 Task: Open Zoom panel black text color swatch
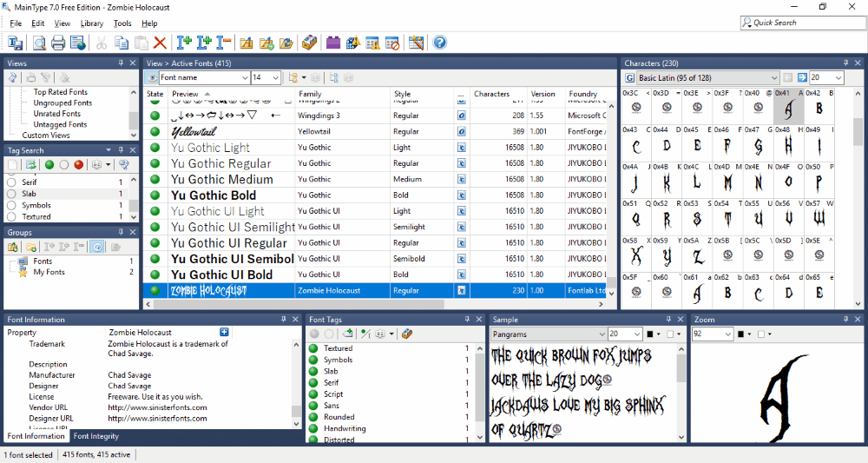(740, 334)
